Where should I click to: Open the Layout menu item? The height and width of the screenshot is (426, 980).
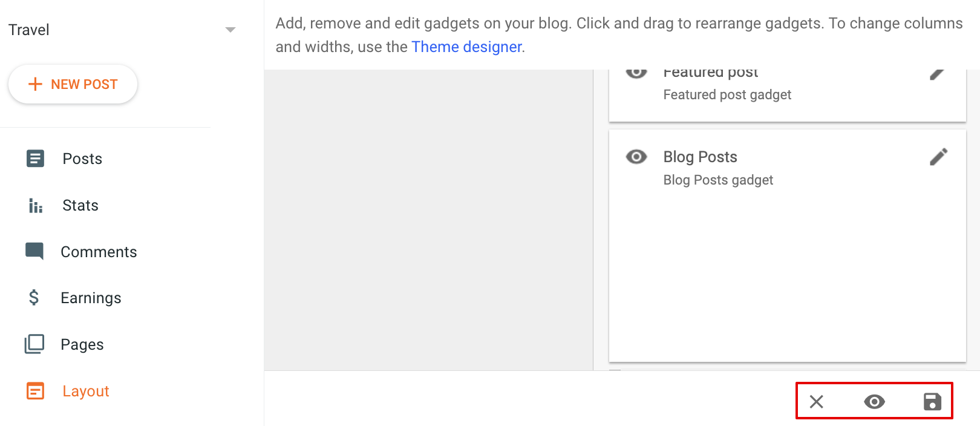coord(85,392)
